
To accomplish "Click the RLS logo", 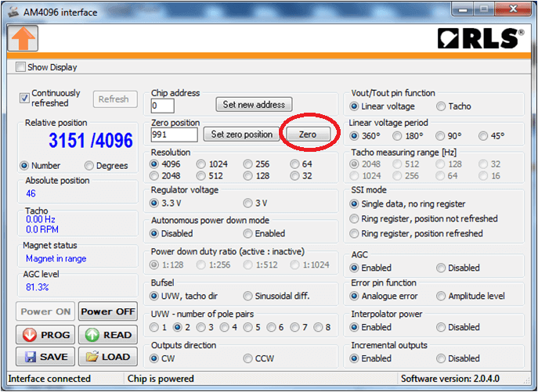I will click(x=481, y=38).
